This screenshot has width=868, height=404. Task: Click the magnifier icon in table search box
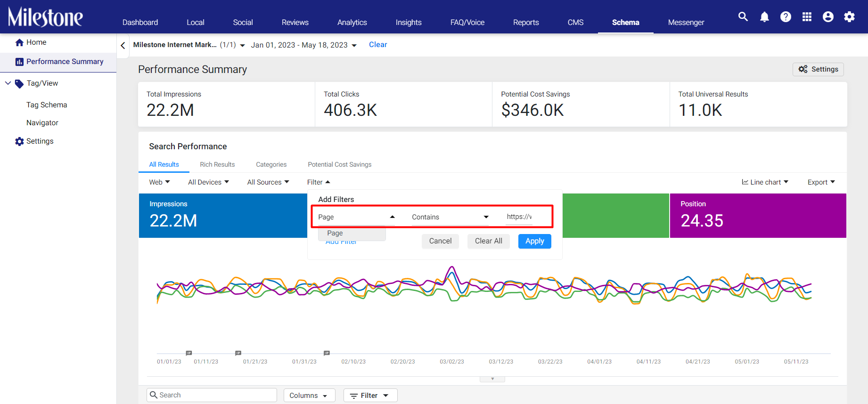tap(154, 395)
